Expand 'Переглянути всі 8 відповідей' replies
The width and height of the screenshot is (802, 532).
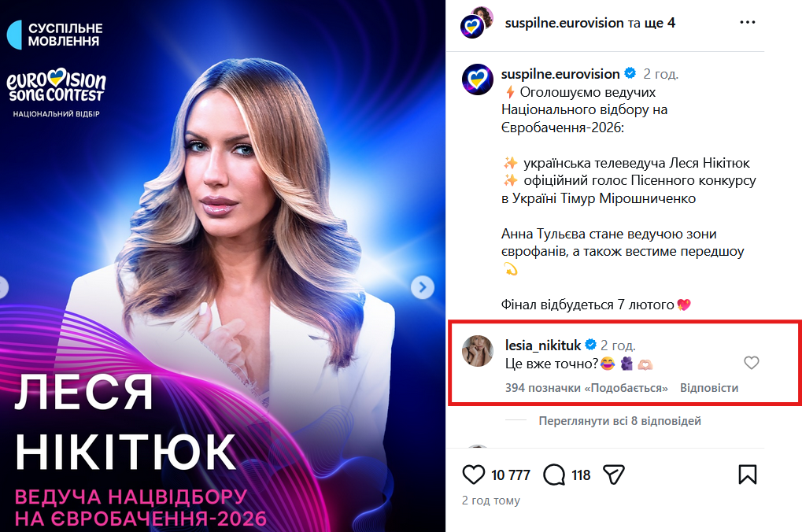(619, 421)
